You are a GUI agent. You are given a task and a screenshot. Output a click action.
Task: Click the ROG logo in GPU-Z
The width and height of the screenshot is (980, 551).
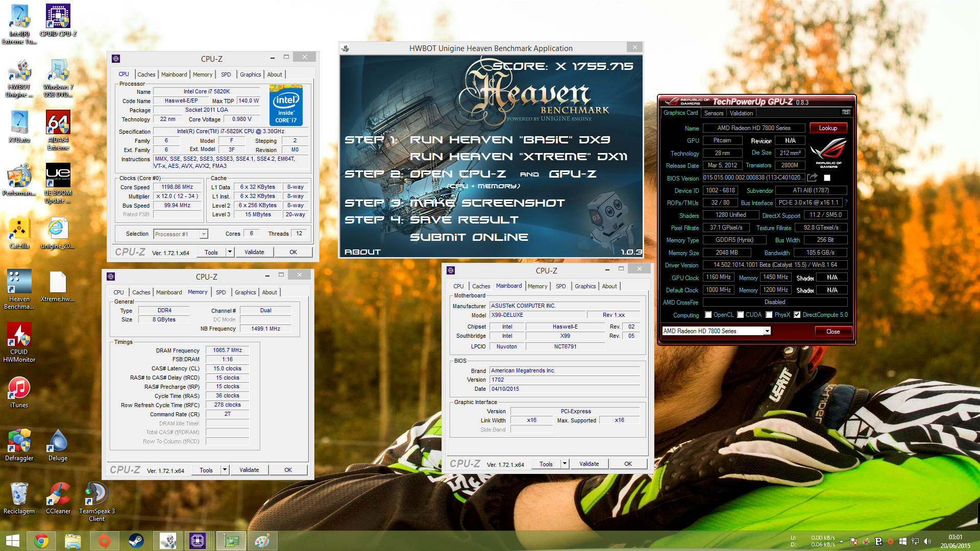coord(828,153)
